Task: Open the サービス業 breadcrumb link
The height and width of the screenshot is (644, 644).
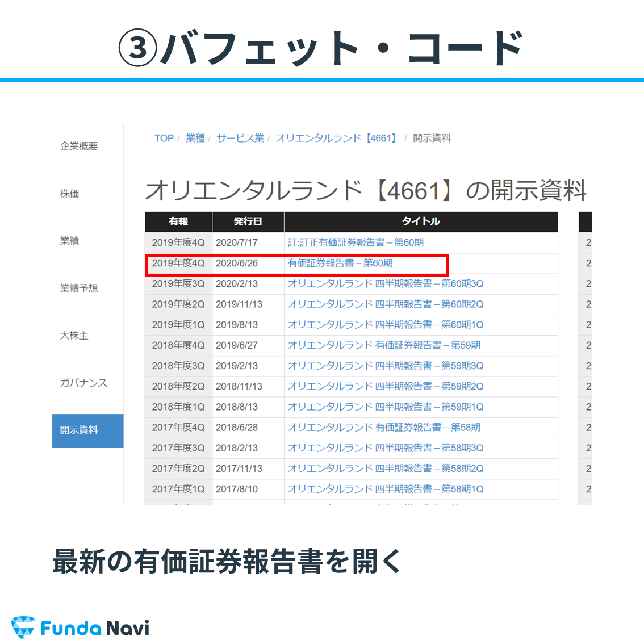Action: tap(240, 139)
